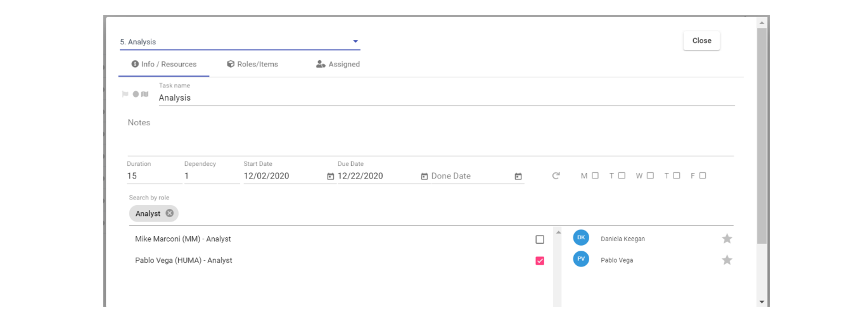This screenshot has height=333, width=868.
Task: Remove the Analyst role chip
Action: tap(170, 213)
